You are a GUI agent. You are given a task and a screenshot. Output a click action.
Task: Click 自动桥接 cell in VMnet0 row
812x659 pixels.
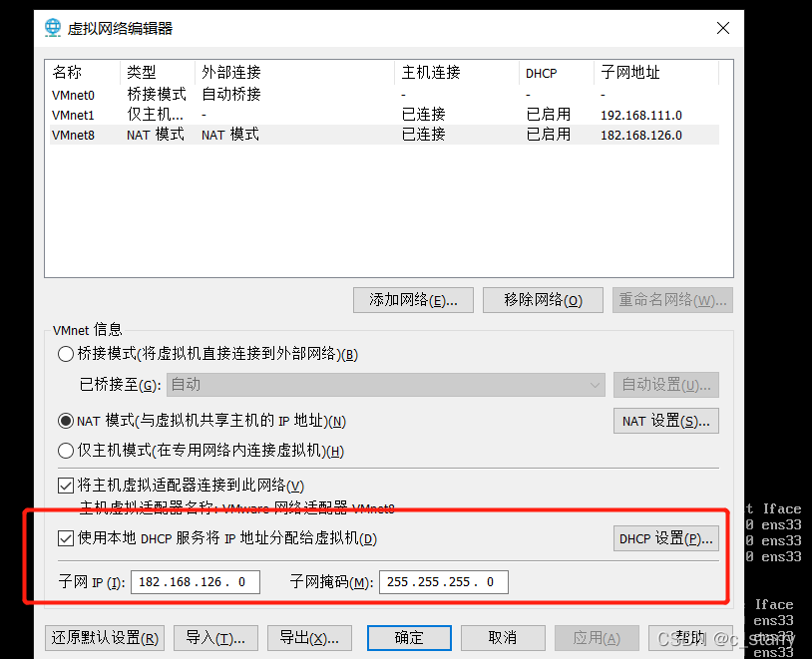[x=231, y=95]
